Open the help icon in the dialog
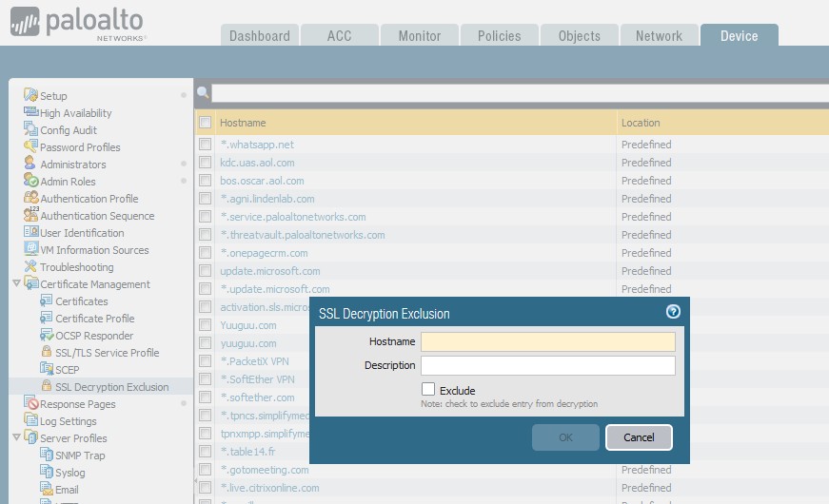829x504 pixels. 673,311
